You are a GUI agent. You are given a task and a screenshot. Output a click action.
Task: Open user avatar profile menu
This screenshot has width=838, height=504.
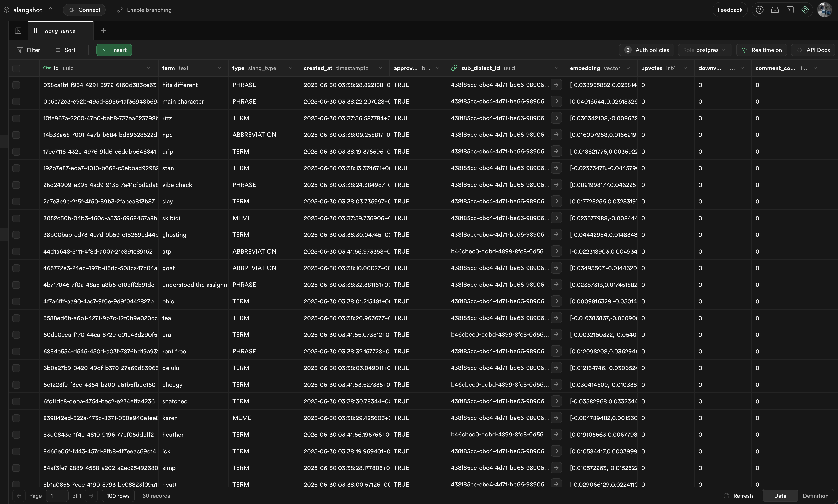point(824,10)
